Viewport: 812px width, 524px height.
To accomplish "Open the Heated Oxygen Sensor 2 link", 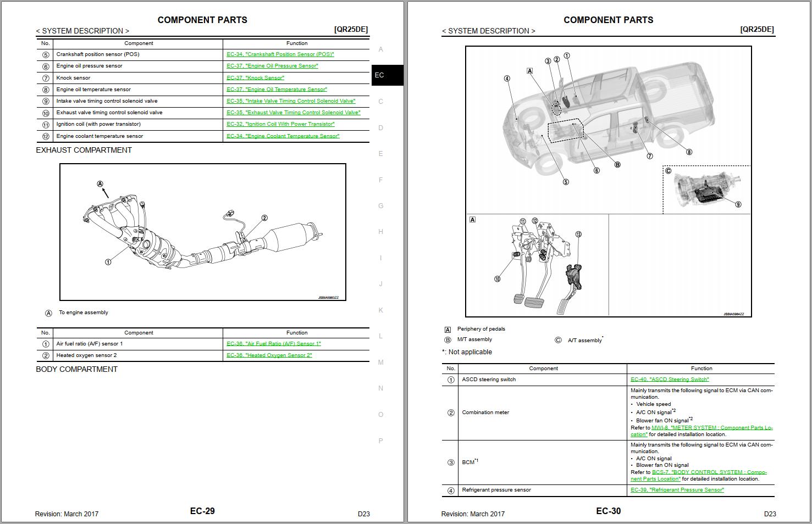I will pyautogui.click(x=269, y=355).
